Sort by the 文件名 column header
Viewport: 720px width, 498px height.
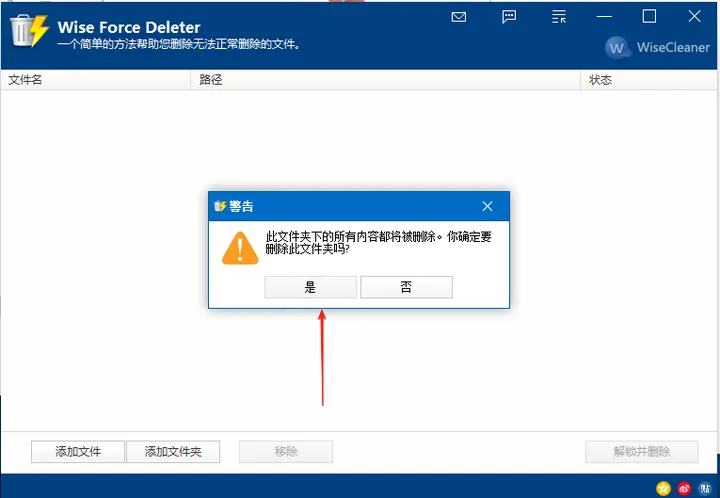[x=96, y=80]
